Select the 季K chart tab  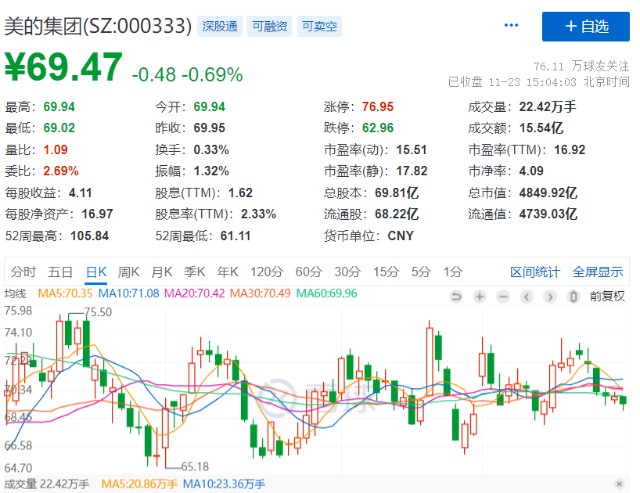194,272
